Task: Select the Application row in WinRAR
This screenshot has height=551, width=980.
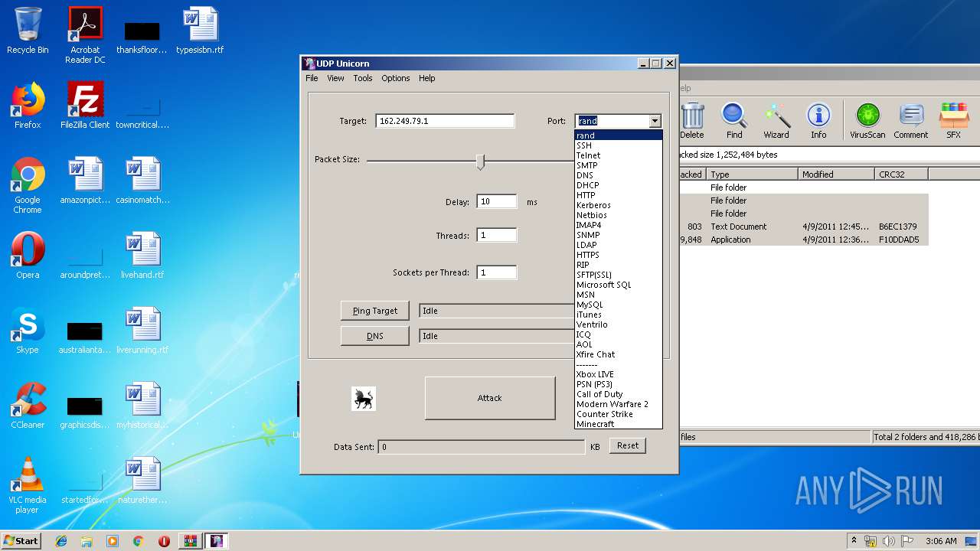Action: [804, 240]
